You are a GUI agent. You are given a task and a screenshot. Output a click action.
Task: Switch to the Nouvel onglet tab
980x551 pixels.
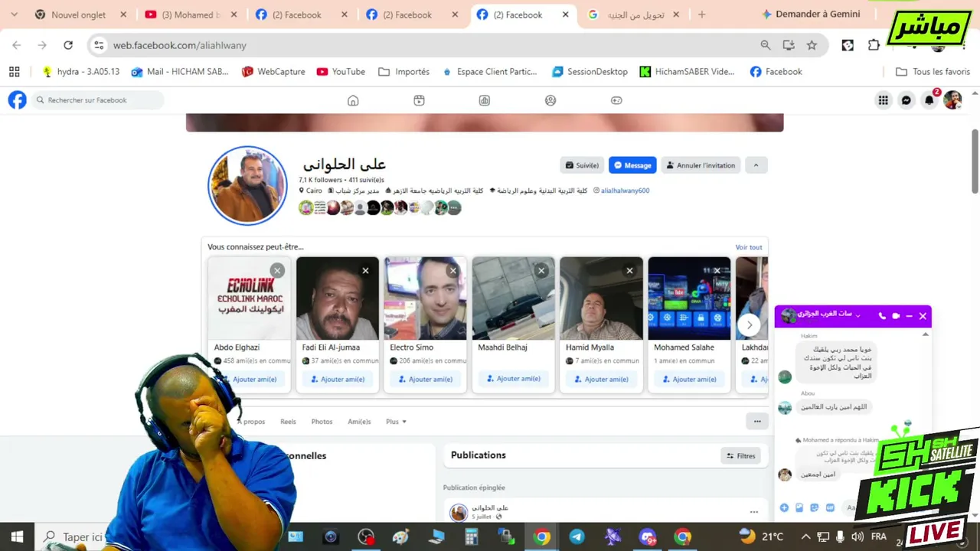point(80,15)
